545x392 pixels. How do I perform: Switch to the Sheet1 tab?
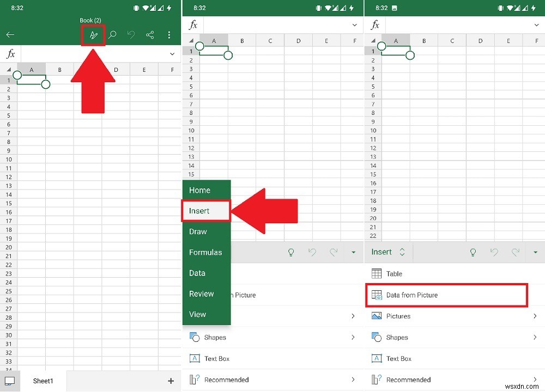43,381
